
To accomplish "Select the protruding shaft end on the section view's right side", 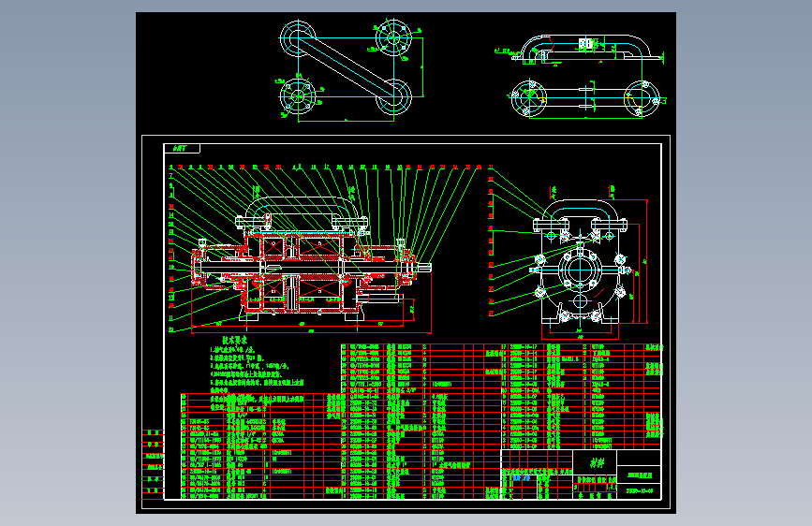I will [424, 267].
